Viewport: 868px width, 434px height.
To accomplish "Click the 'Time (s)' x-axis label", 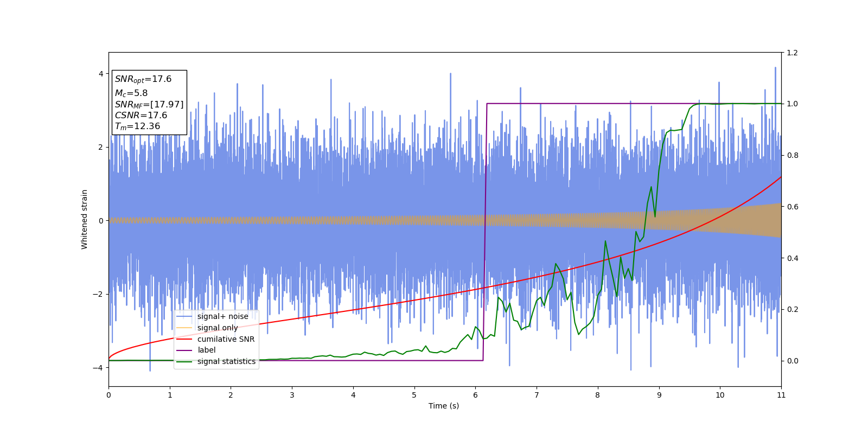I will tap(444, 406).
